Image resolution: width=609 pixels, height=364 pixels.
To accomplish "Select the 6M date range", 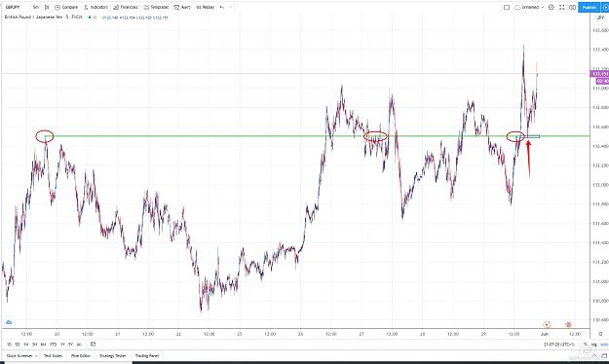I will [43, 345].
